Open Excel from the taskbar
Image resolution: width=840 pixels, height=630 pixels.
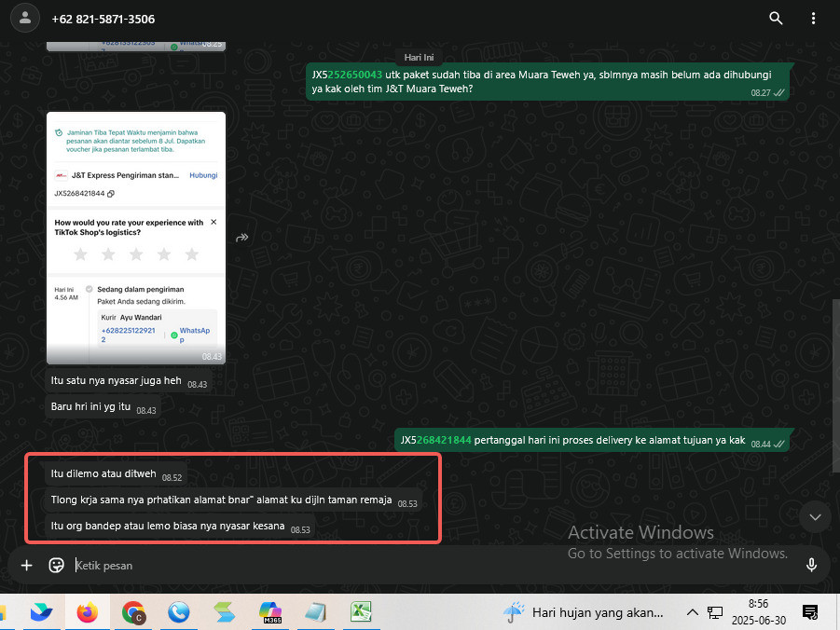pos(361,611)
